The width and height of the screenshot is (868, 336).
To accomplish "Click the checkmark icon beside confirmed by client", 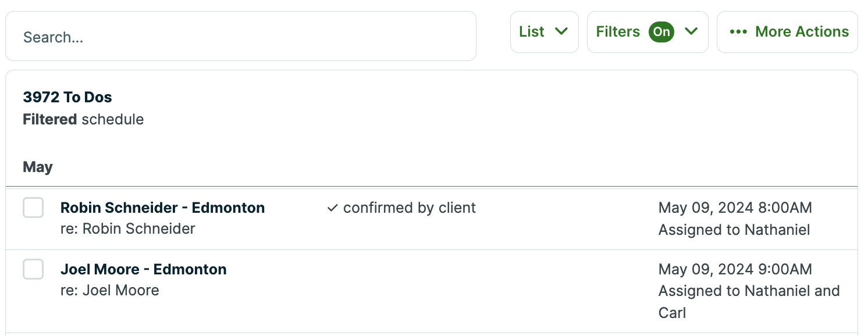I will [x=332, y=207].
